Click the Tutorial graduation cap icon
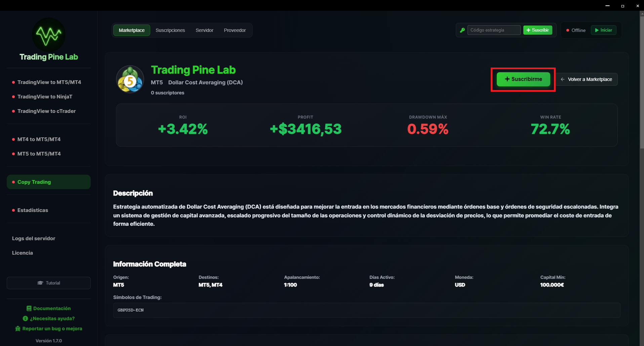 tap(40, 283)
